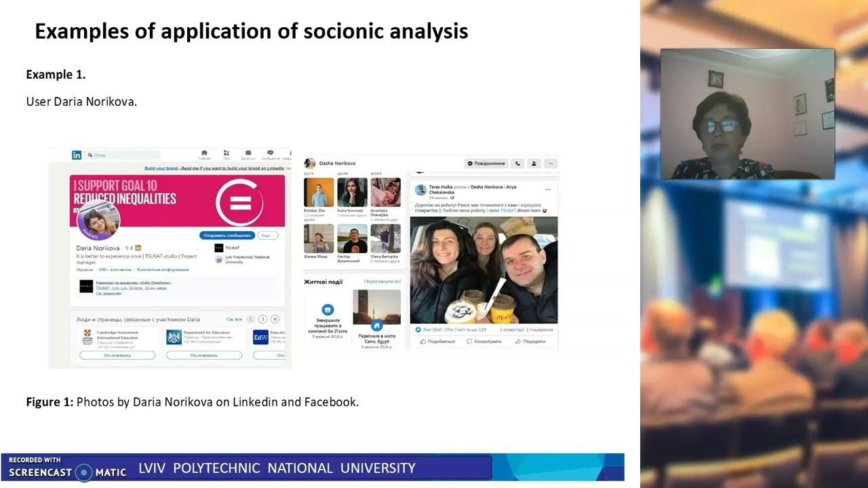Viewport: 868px width, 488px height.
Task: Open the Facebook profile more options button
Action: coord(551,163)
